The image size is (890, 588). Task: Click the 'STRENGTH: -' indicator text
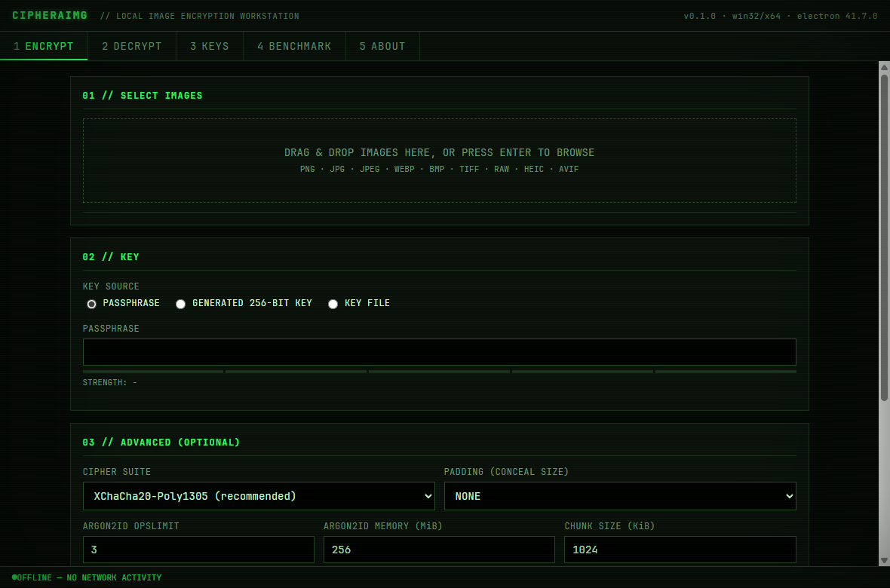tap(109, 382)
